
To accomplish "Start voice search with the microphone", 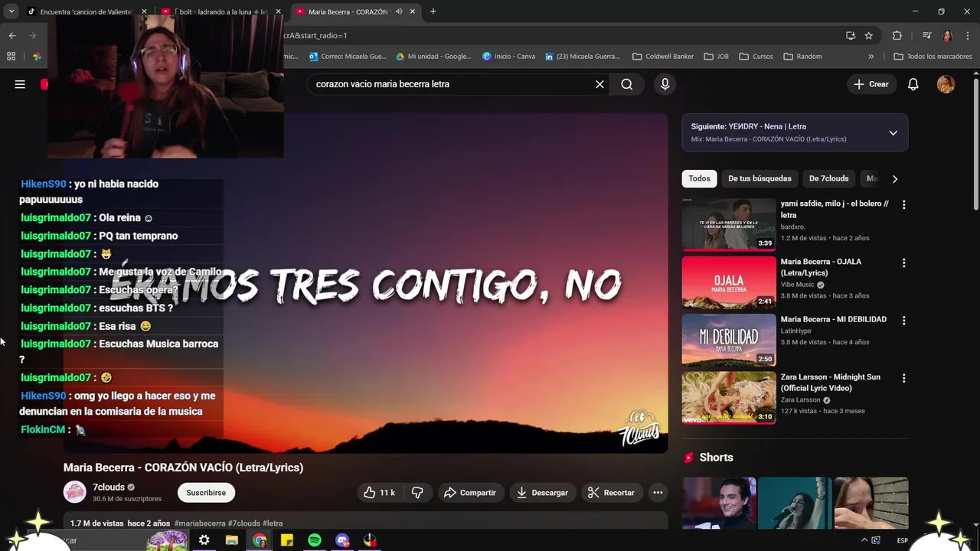I will pos(665,84).
